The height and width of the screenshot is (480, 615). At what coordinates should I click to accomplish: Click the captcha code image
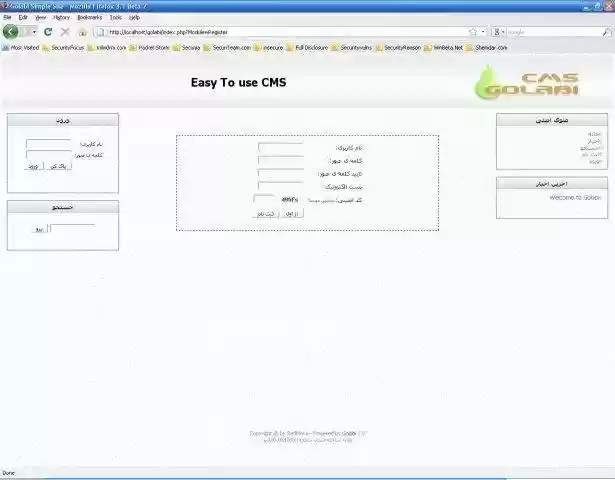pyautogui.click(x=289, y=200)
